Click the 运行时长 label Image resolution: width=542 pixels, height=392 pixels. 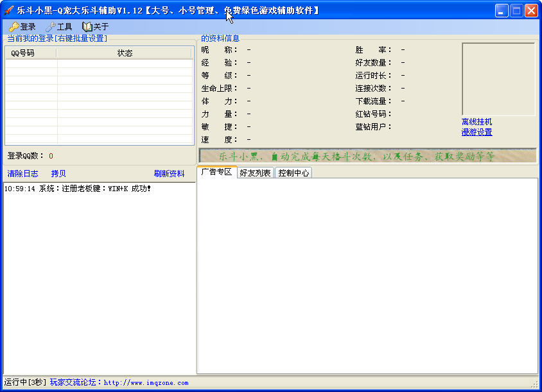pyautogui.click(x=373, y=76)
